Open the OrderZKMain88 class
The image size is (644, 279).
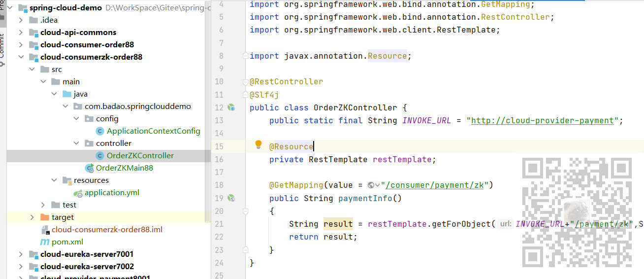pos(125,168)
